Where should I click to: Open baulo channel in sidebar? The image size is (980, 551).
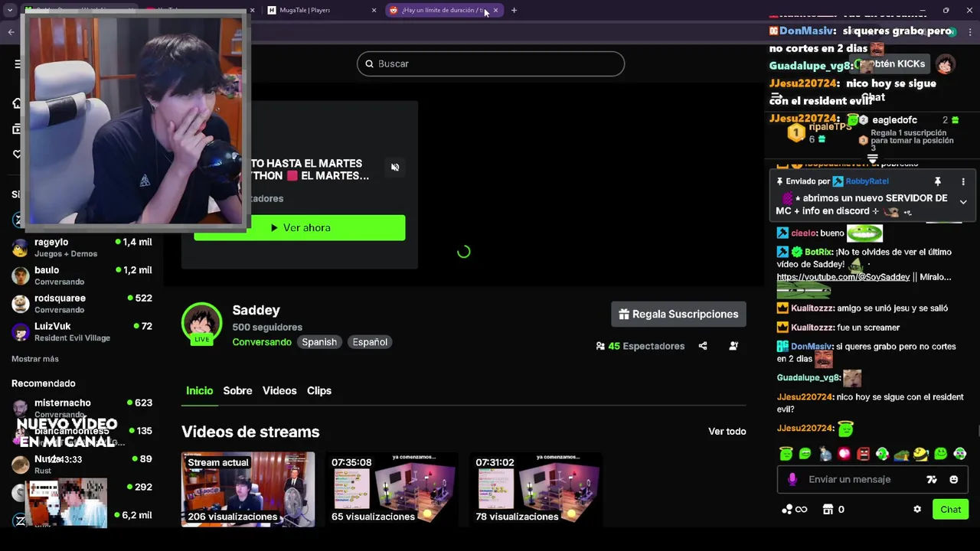pos(82,275)
